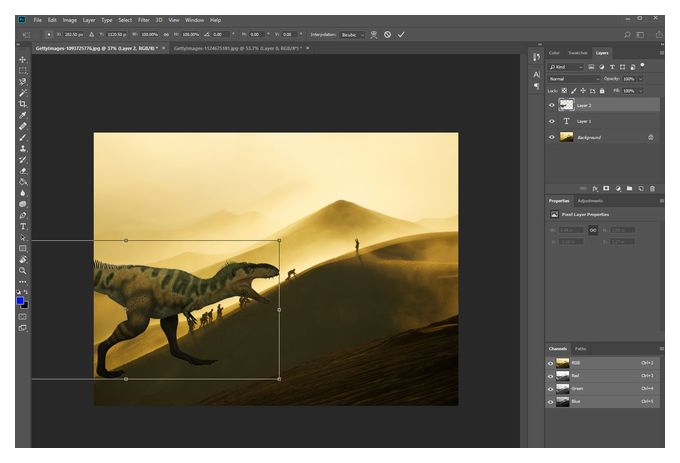
Task: Toggle lock transparent pixels
Action: tap(564, 91)
